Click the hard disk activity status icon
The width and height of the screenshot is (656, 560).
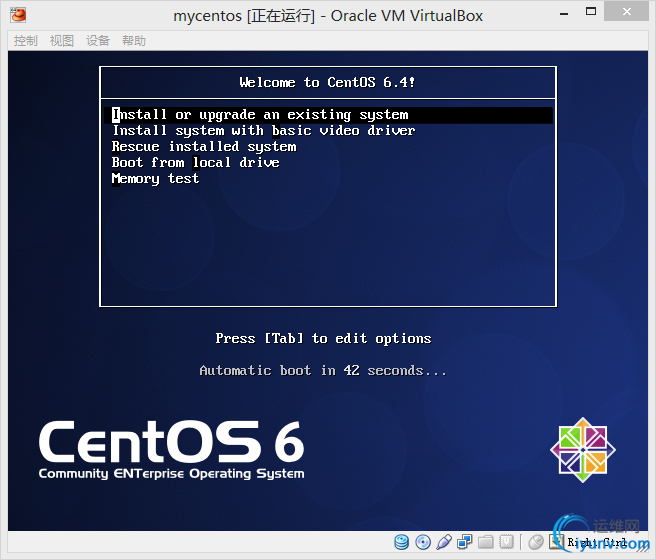[x=402, y=542]
